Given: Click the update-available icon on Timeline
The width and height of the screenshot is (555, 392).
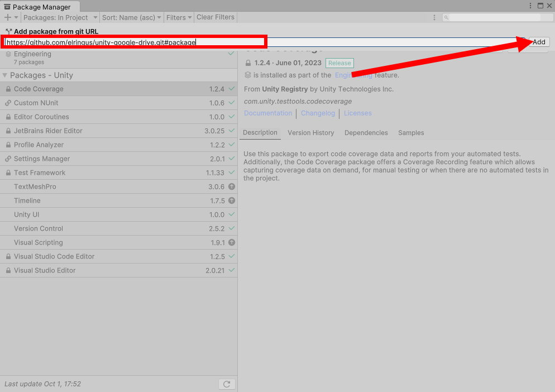Looking at the screenshot, I should [x=232, y=200].
